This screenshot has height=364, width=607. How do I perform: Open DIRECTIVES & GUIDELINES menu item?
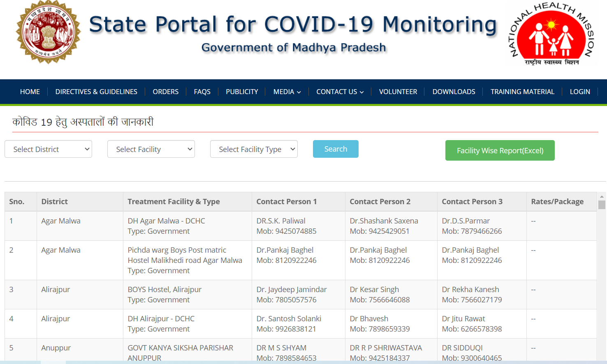pos(96,92)
